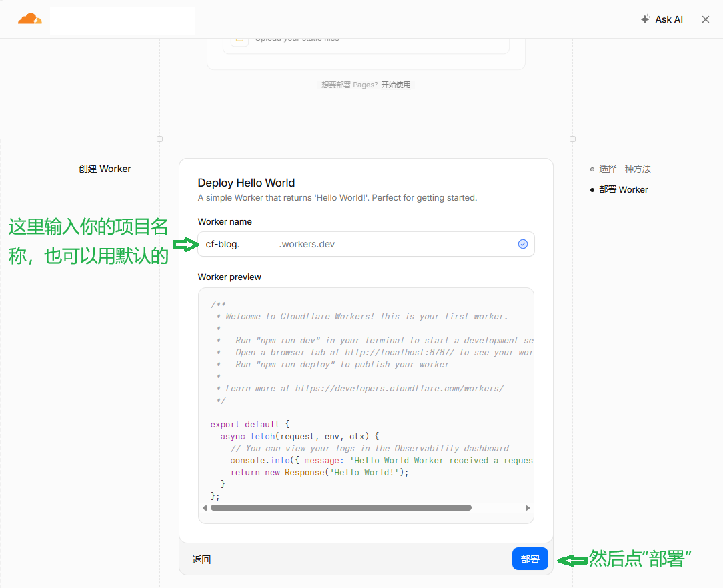
Task: Click the 'export default {' code line
Action: pos(250,425)
